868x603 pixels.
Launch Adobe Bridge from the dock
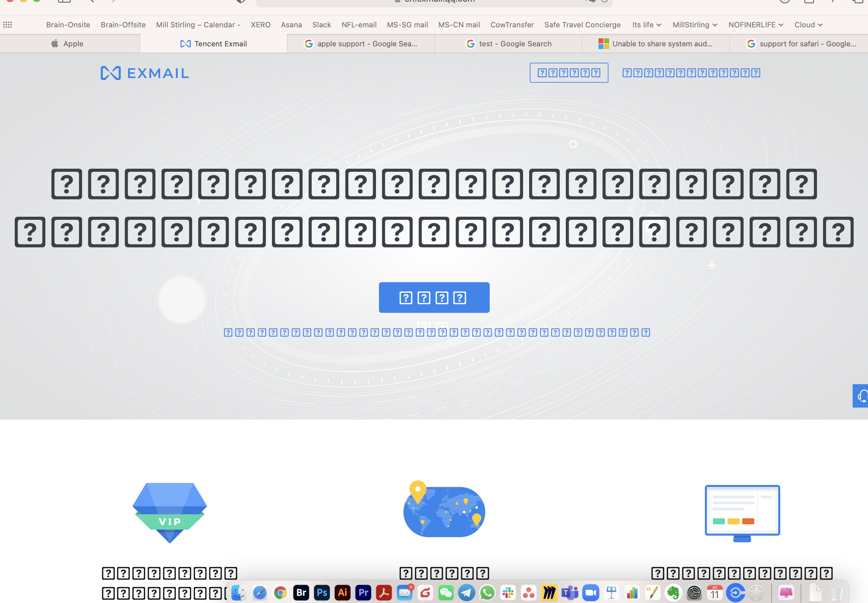[x=301, y=592]
